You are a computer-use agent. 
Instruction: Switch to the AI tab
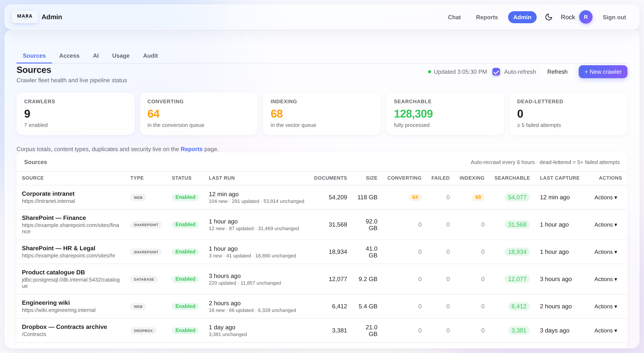click(96, 56)
